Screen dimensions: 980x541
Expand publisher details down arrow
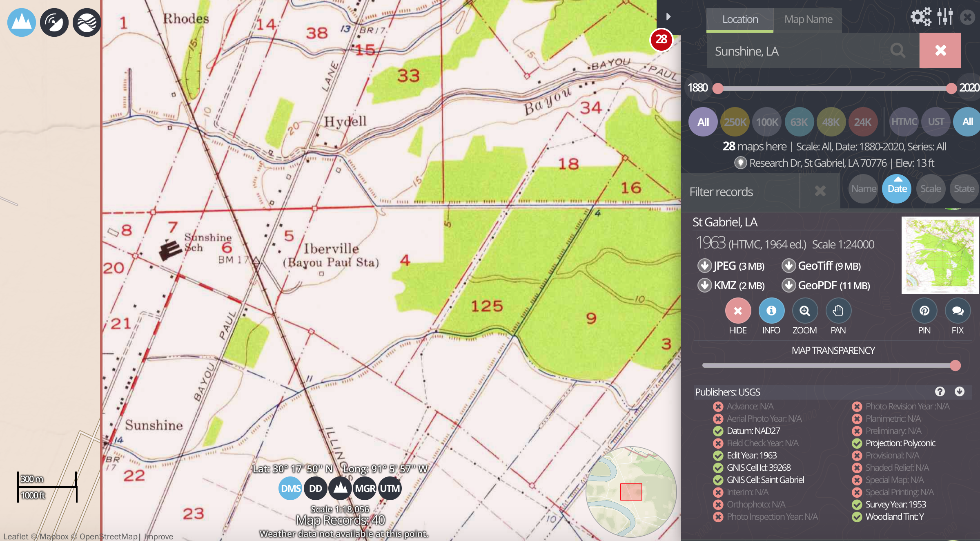pyautogui.click(x=959, y=391)
